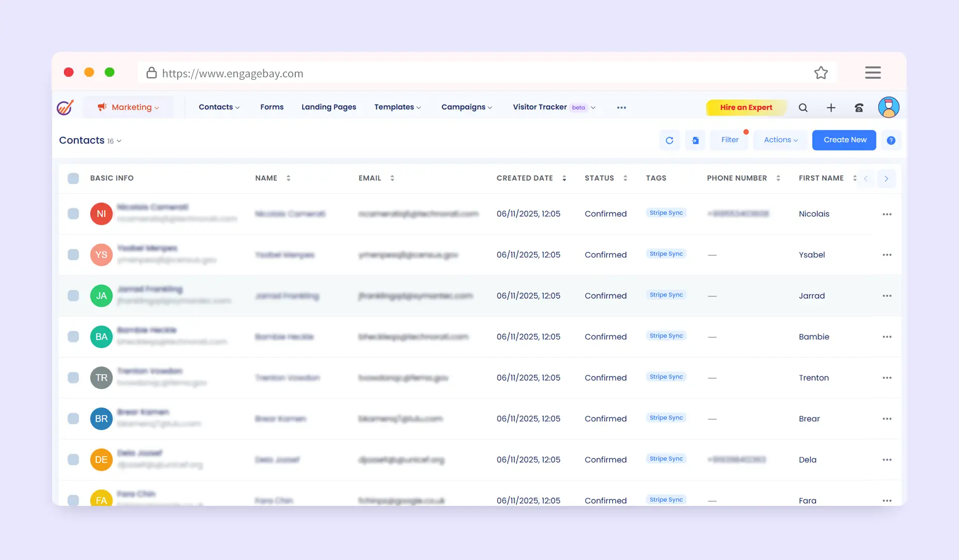Open row options for Nicolais
Viewport: 959px width, 560px height.
[x=886, y=214]
